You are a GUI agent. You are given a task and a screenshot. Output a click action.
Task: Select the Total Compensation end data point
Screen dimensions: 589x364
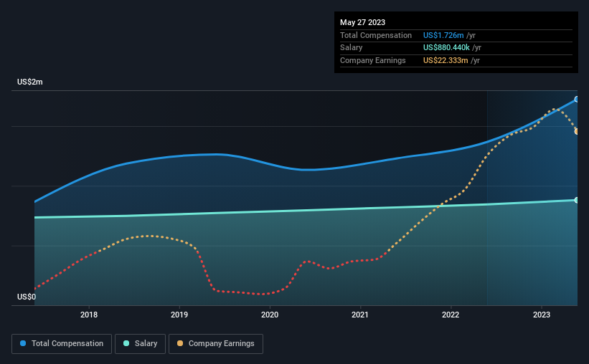577,100
